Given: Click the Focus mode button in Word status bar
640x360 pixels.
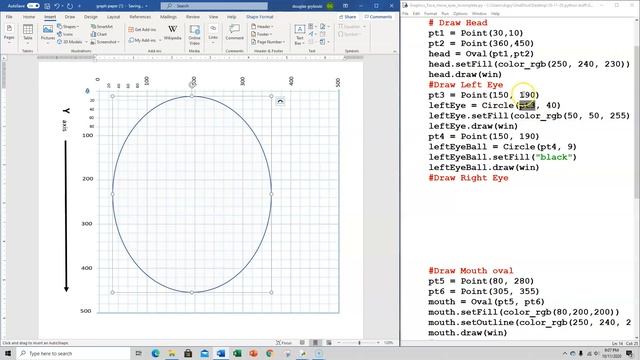Looking at the screenshot, I should coord(284,343).
